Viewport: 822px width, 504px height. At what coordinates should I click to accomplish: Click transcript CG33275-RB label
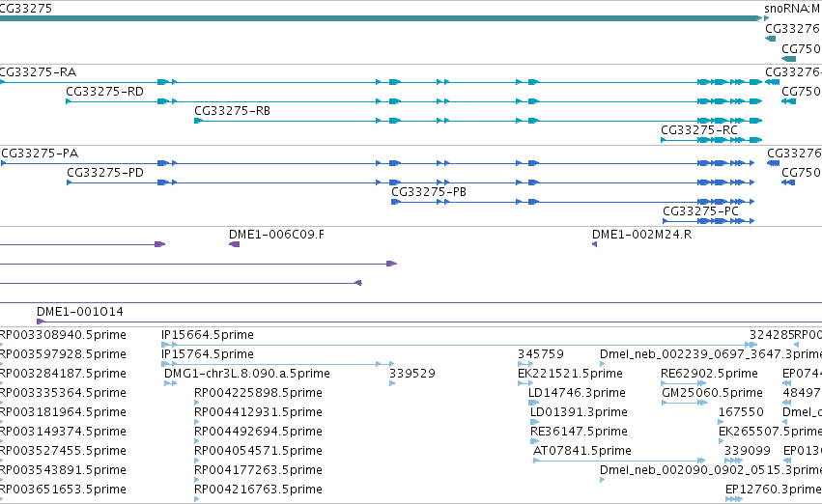coord(232,110)
